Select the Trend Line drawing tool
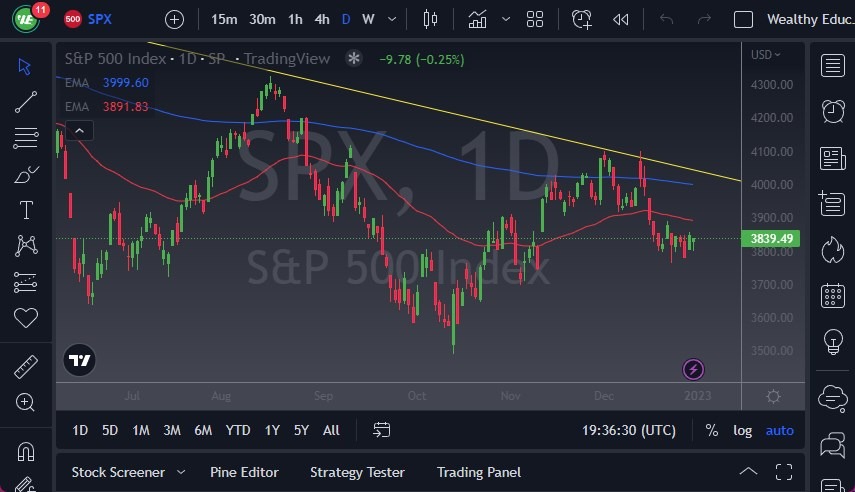Image resolution: width=855 pixels, height=492 pixels. 26,101
